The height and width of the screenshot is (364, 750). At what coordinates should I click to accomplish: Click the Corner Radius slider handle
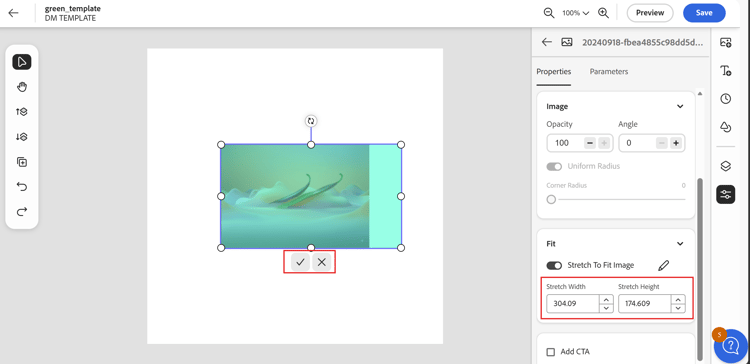click(551, 199)
